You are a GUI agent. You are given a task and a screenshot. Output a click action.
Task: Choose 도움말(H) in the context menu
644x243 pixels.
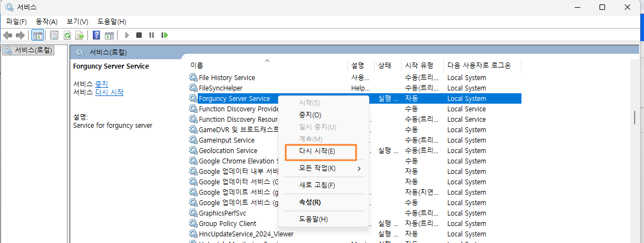324,219
